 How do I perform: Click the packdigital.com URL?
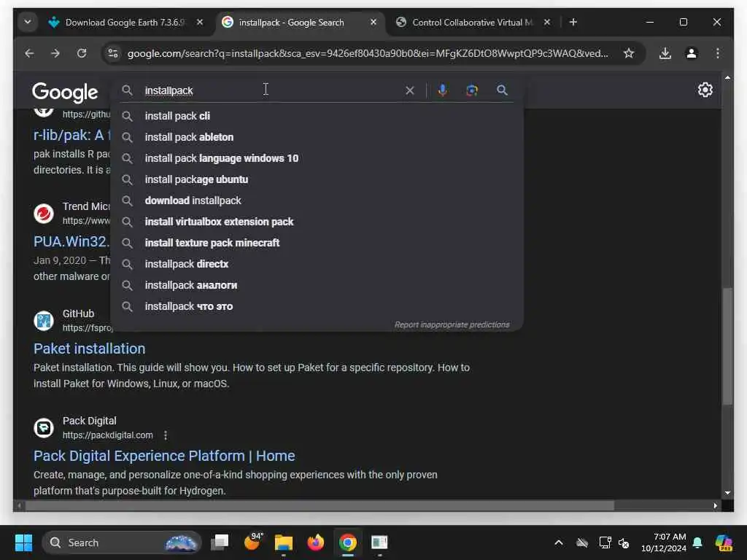coord(108,435)
